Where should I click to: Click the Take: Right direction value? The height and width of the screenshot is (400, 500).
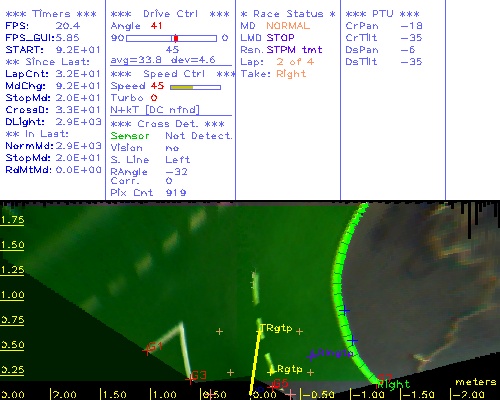point(291,74)
